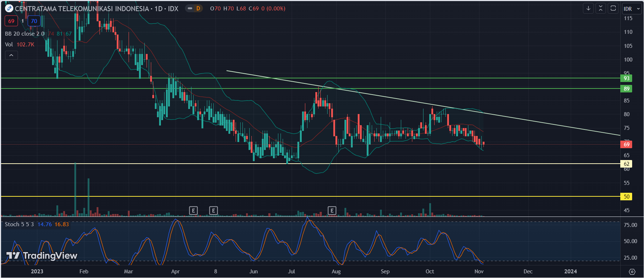Select the BB 20 close 2 0 indicator legend
The width and height of the screenshot is (644, 278).
click(24, 34)
